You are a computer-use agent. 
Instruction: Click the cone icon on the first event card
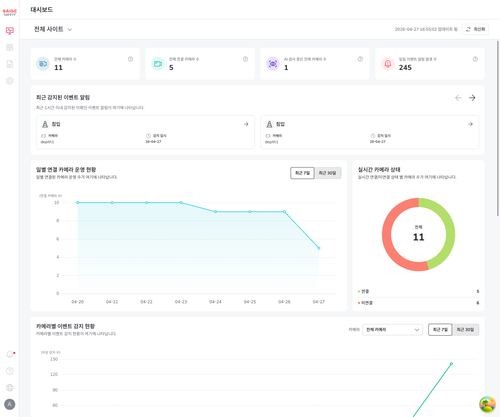(x=45, y=124)
